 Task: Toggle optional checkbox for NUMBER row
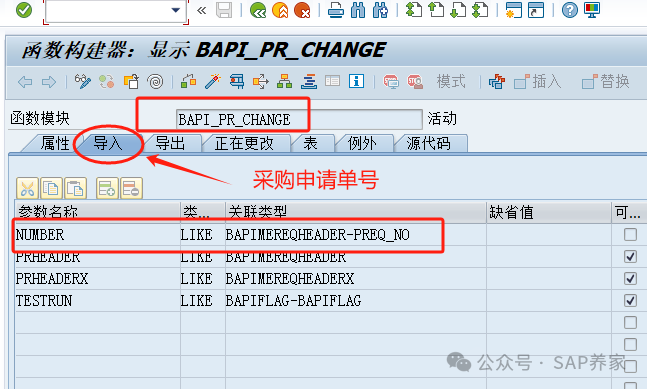click(630, 235)
